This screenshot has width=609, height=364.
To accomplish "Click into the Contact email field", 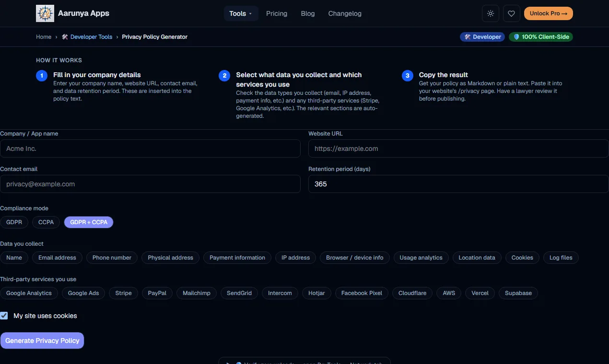I will [x=150, y=184].
